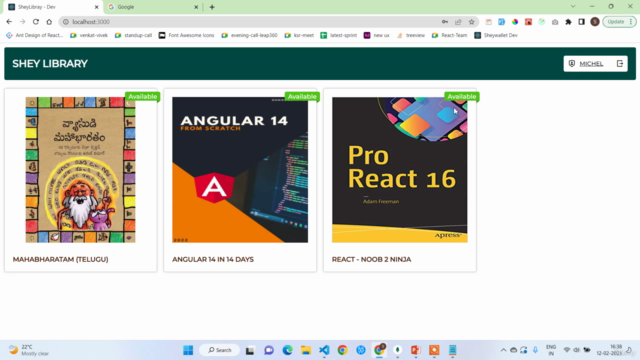
Task: Go to the browser home page
Action: point(49,22)
